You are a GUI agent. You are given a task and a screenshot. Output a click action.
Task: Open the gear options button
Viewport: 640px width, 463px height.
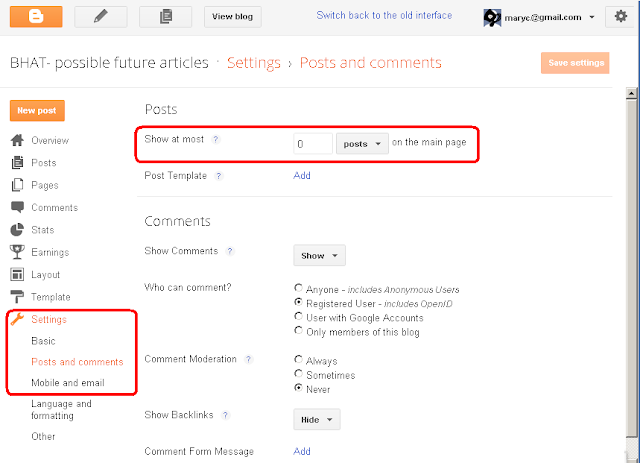[x=620, y=17]
